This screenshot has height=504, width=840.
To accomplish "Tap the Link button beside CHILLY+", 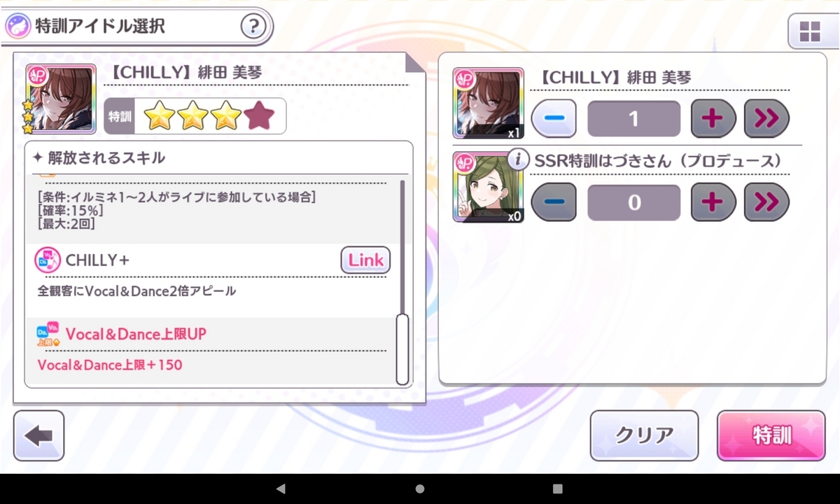I will coord(365,260).
